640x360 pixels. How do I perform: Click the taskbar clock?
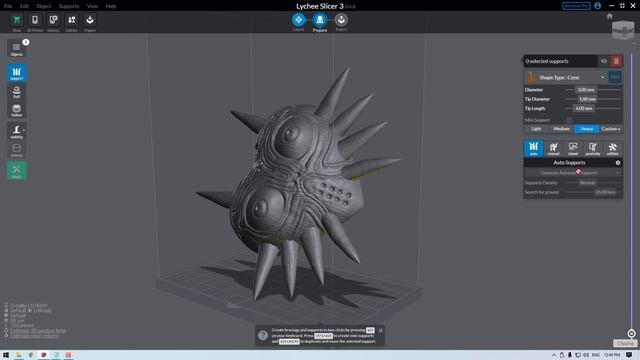pos(612,355)
